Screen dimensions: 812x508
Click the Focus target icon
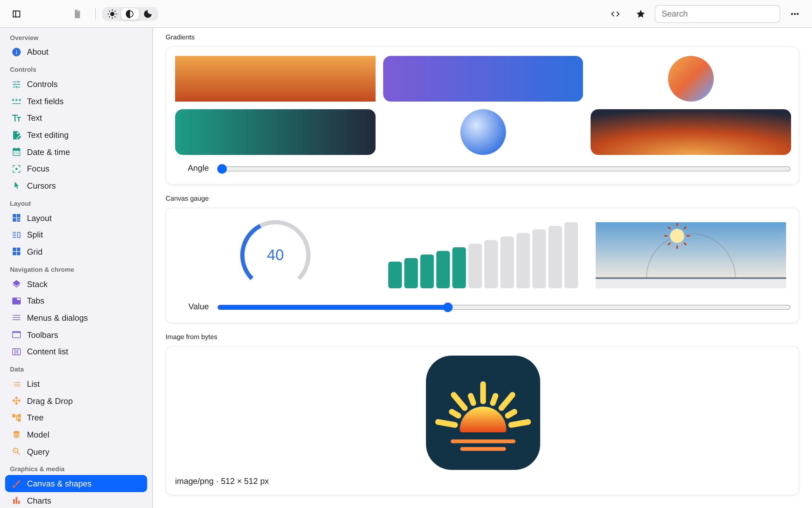click(16, 169)
